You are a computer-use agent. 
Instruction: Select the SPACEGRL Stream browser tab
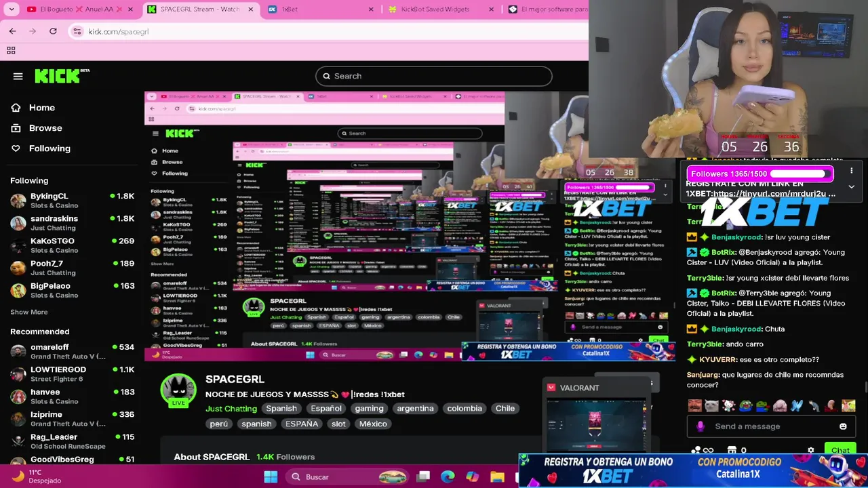[x=200, y=9]
